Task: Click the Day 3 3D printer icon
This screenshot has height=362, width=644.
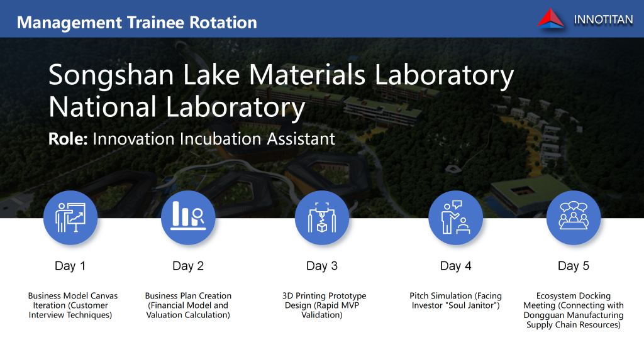Action: 322,217
